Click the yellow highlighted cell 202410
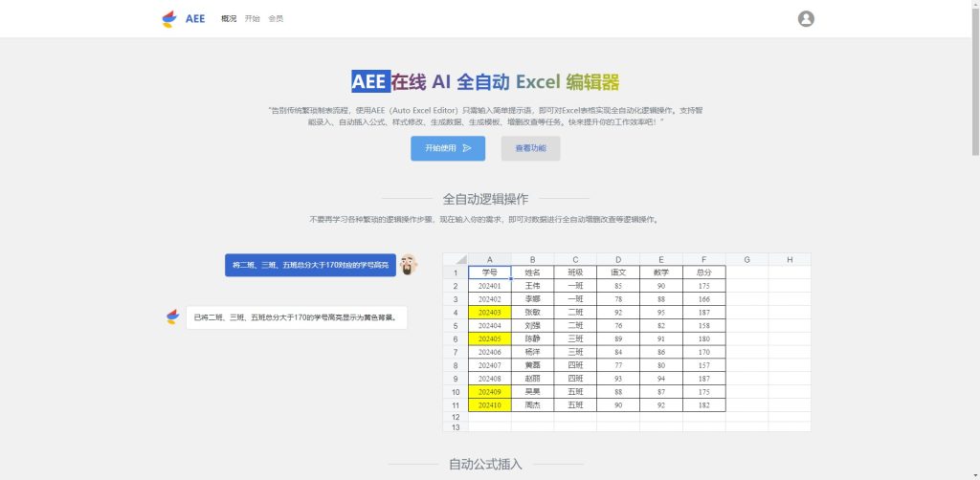 [x=489, y=405]
